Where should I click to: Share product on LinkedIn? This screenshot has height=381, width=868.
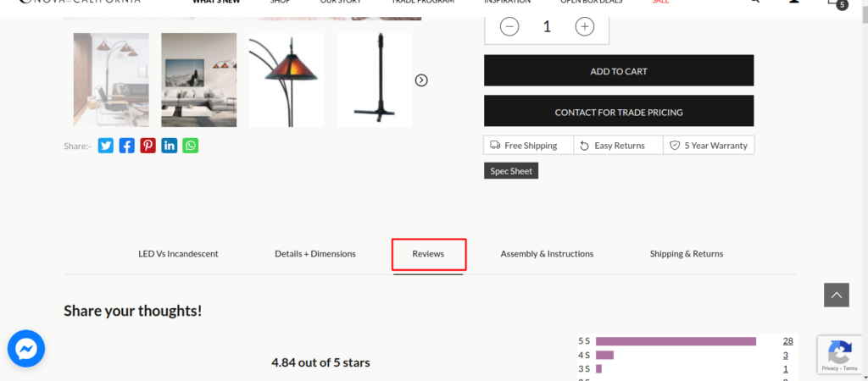pyautogui.click(x=170, y=146)
